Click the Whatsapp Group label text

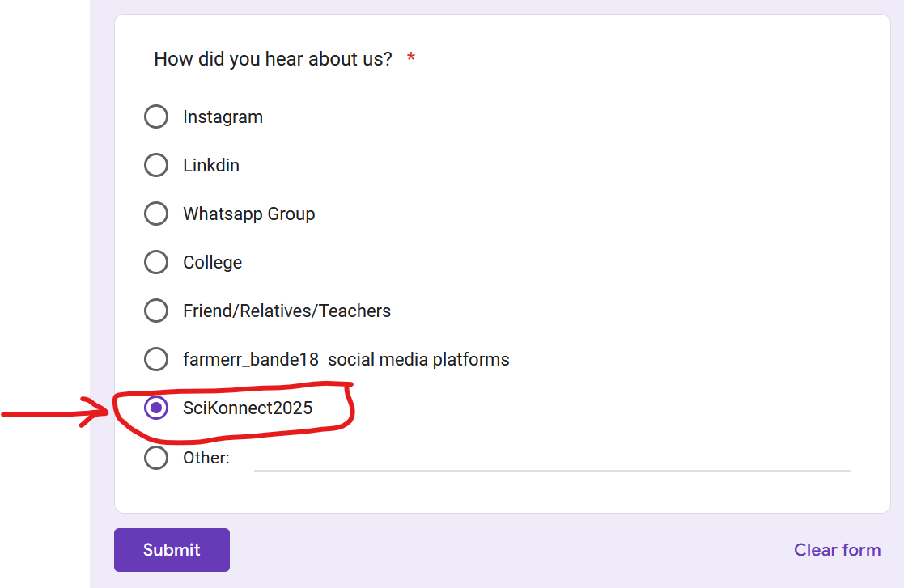point(248,214)
